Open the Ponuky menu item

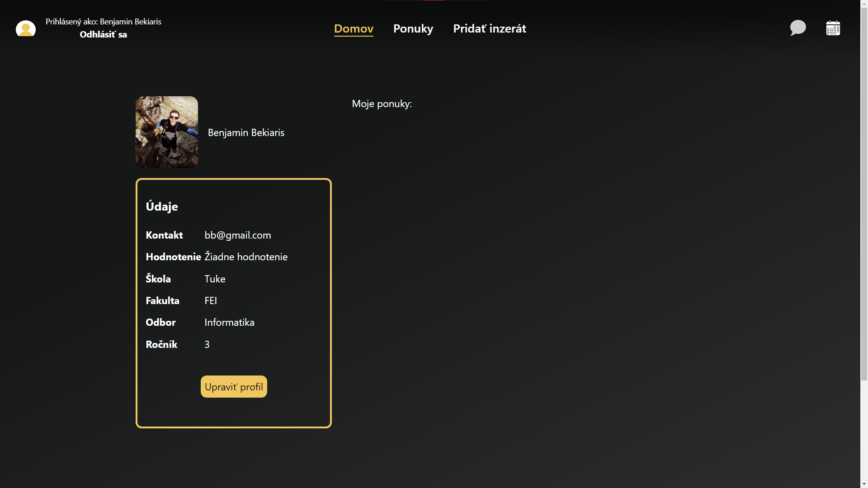pyautogui.click(x=413, y=28)
